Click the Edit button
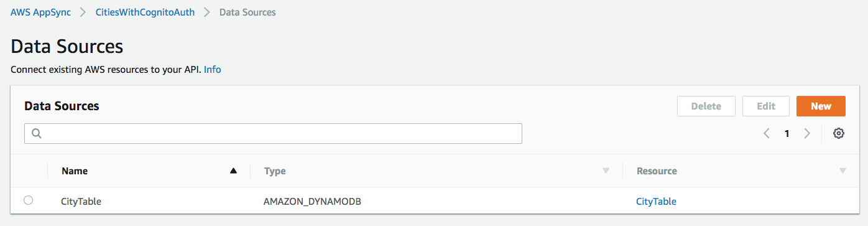Image resolution: width=868 pixels, height=226 pixels. click(766, 106)
